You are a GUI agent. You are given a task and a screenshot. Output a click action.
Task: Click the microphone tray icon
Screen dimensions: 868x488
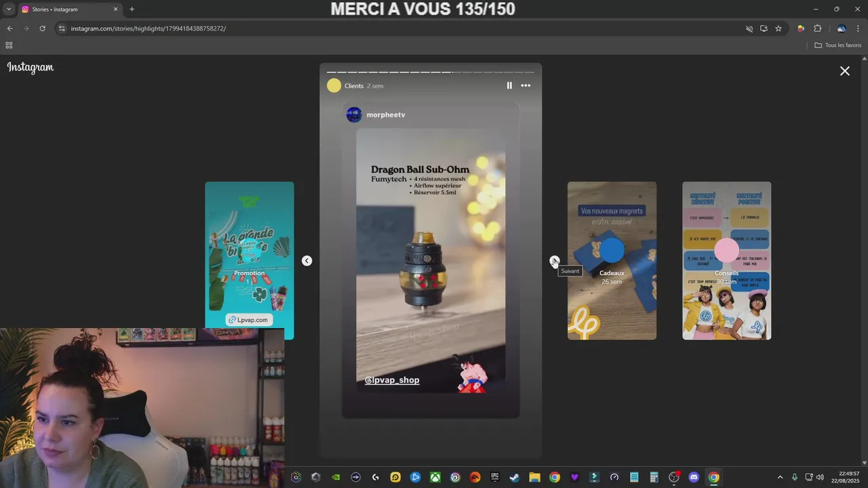[795, 477]
